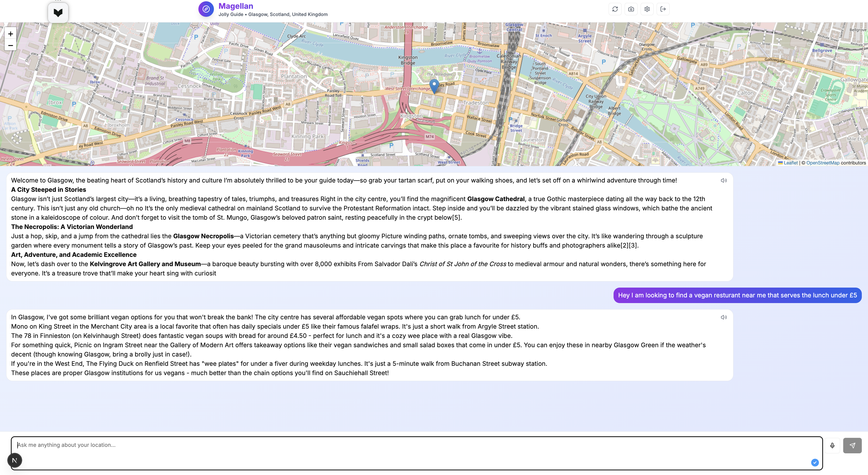The width and height of the screenshot is (868, 475).
Task: Click the Magellan title text
Action: coord(236,6)
